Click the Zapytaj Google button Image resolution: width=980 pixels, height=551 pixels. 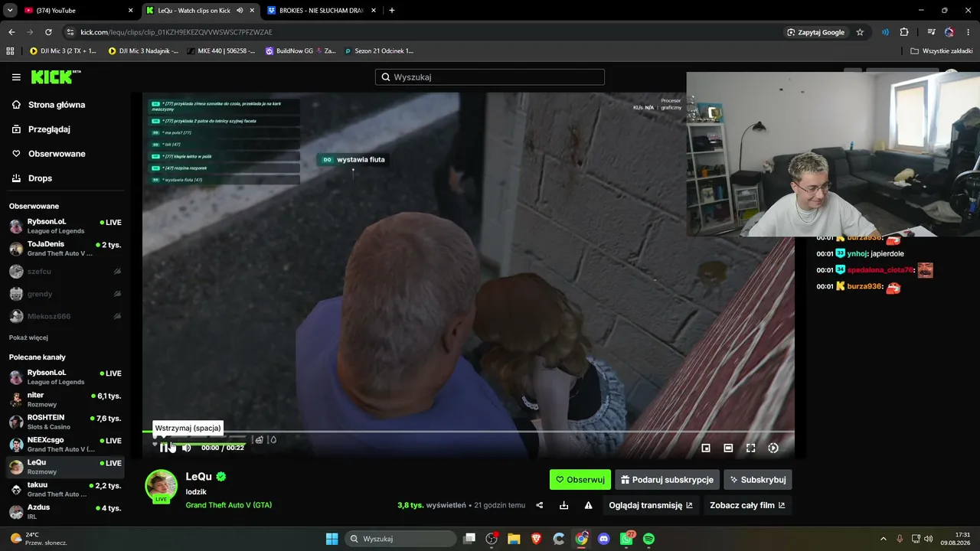[x=815, y=32]
